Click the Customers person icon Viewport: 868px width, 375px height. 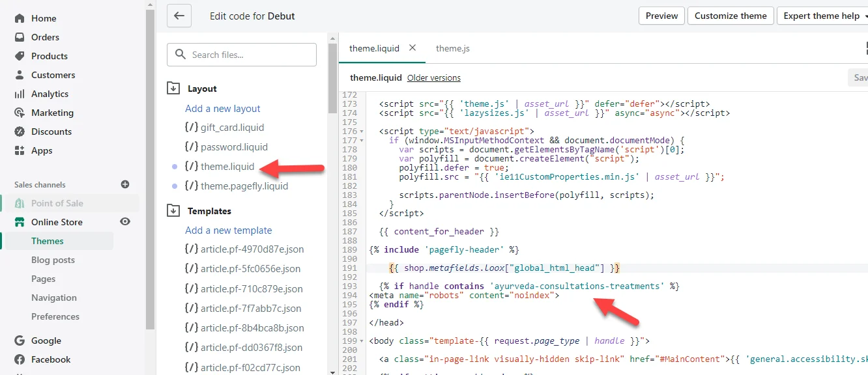(x=20, y=75)
